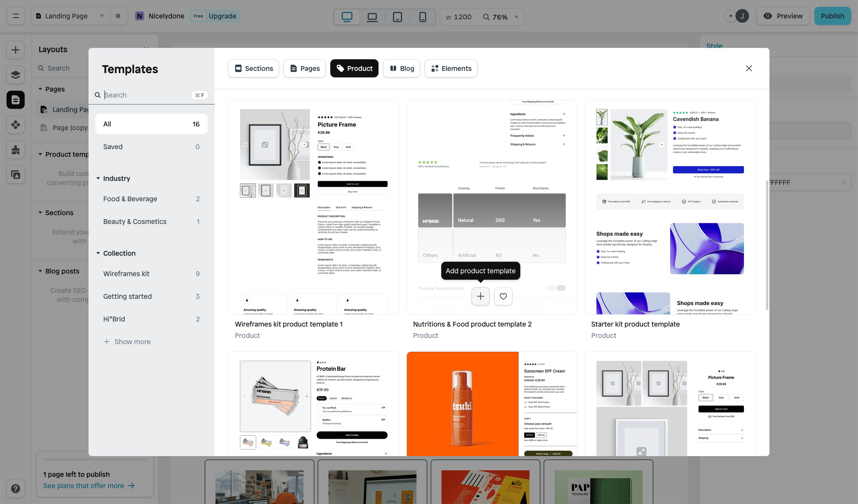
Task: Click the Publish button
Action: pyautogui.click(x=833, y=16)
